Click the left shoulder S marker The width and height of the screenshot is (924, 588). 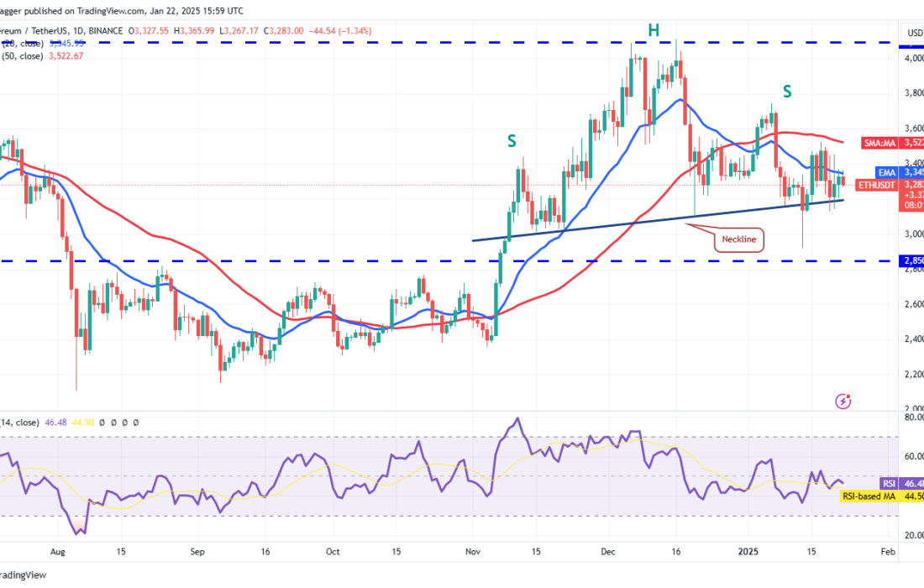[x=511, y=142]
